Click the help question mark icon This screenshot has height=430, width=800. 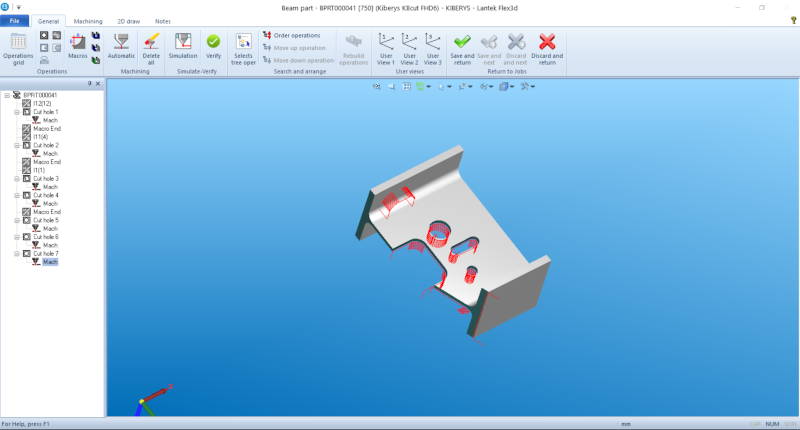click(x=793, y=20)
